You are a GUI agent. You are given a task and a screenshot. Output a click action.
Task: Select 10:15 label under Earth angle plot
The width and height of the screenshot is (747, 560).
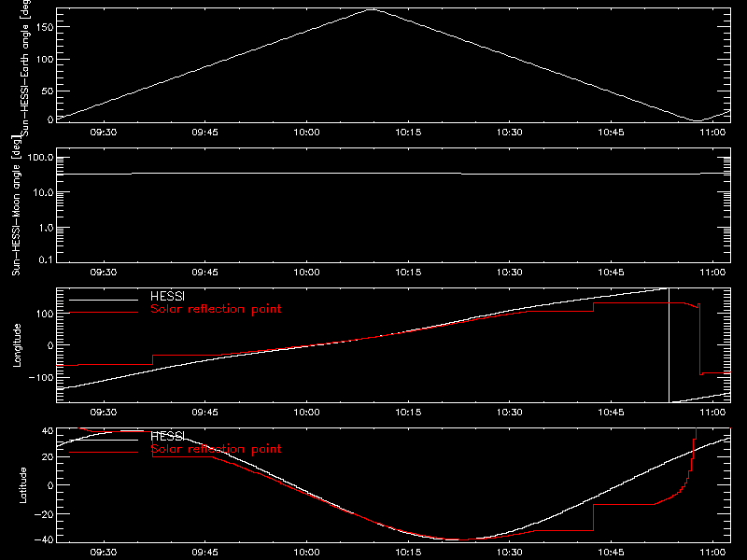click(408, 133)
